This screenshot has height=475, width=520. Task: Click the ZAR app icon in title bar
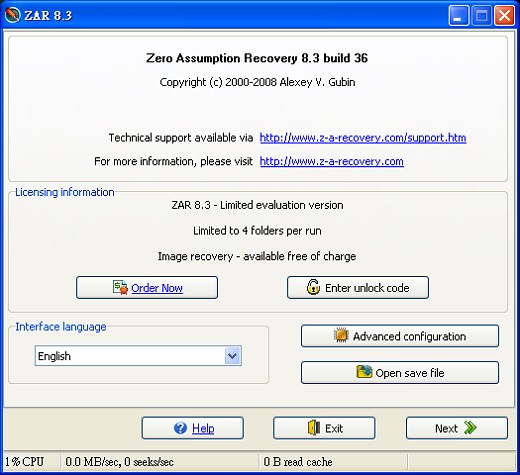pos(13,15)
